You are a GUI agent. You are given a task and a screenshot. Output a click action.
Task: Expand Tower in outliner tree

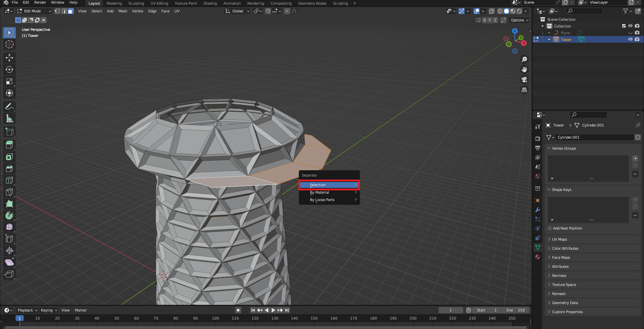[549, 39]
